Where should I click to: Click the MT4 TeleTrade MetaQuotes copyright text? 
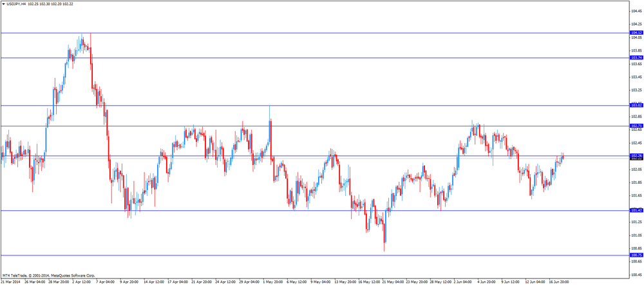[48, 275]
